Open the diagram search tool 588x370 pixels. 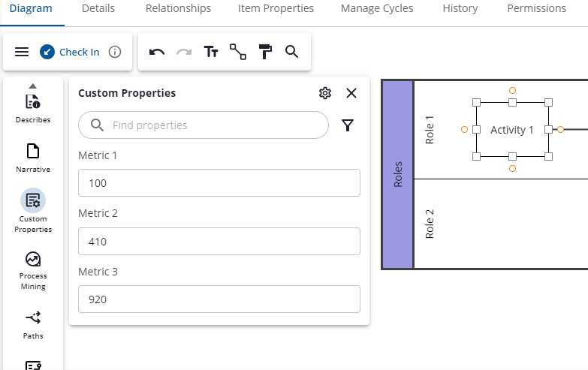pyautogui.click(x=292, y=52)
